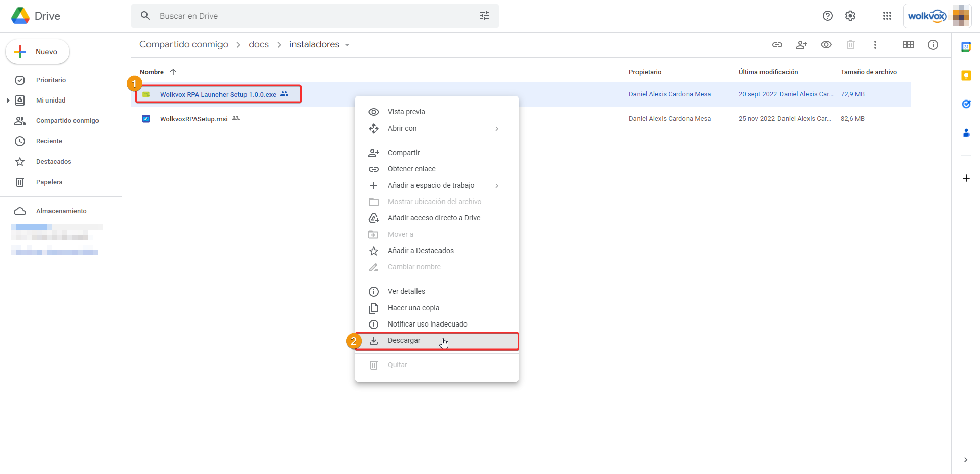
Task: Choose Compartir from the context menu
Action: pyautogui.click(x=437, y=153)
